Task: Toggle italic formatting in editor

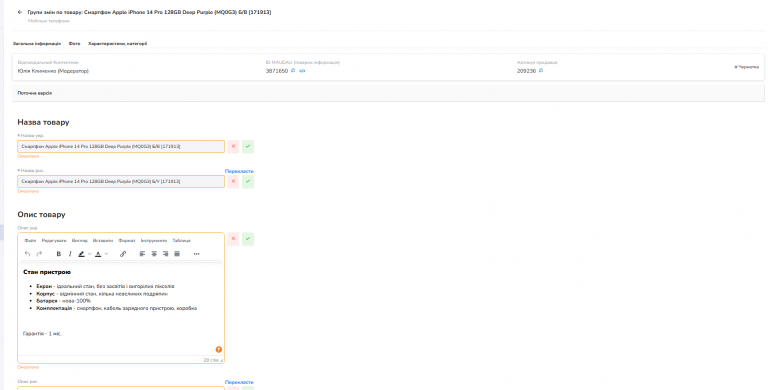Action: pos(70,254)
